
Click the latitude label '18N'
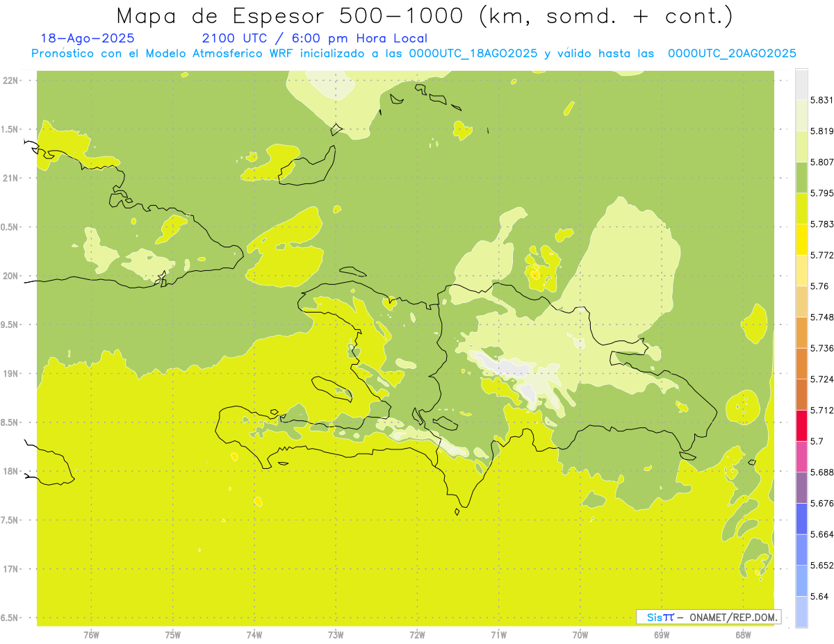12,471
